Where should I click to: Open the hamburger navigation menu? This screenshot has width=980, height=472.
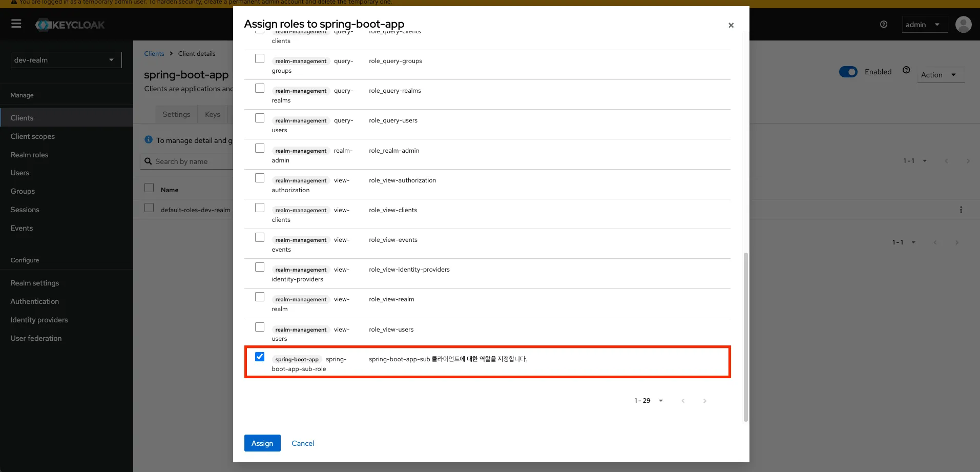pos(16,24)
